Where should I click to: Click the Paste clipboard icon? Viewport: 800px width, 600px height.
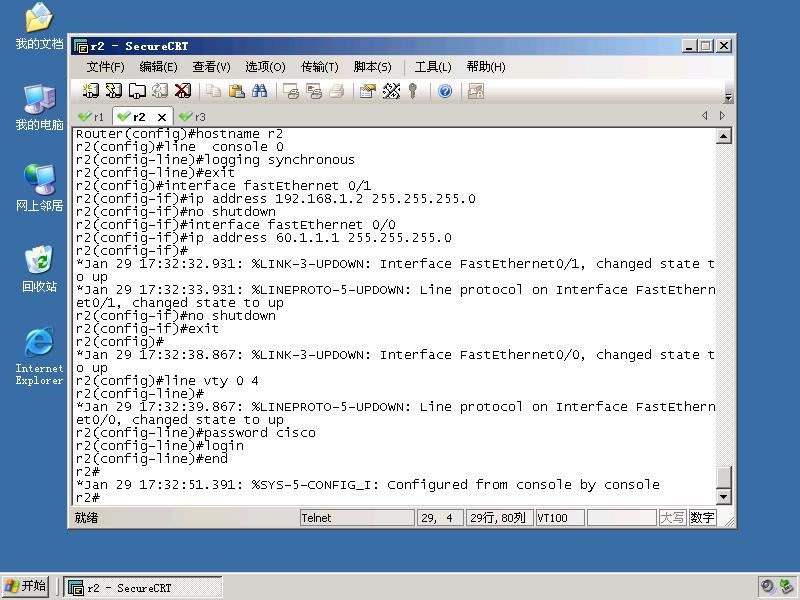point(236,91)
